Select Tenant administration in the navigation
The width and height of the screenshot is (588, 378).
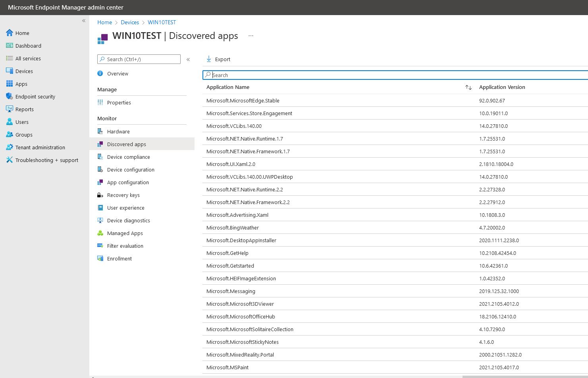click(x=40, y=147)
